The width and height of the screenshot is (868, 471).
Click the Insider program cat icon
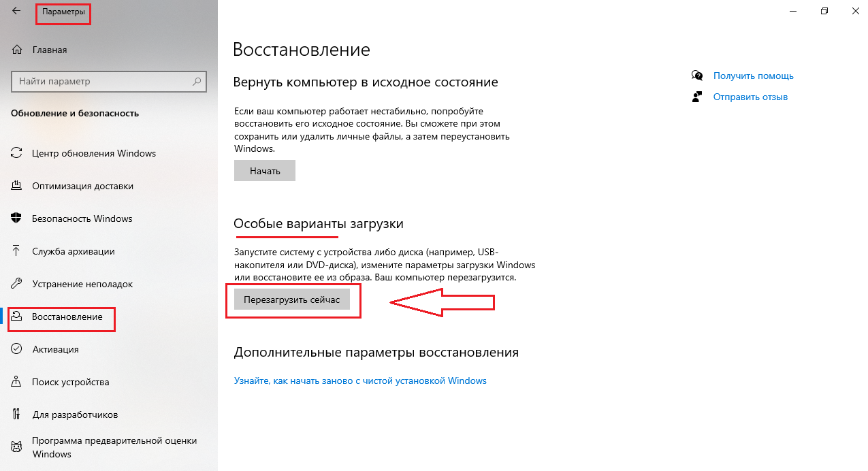click(17, 447)
